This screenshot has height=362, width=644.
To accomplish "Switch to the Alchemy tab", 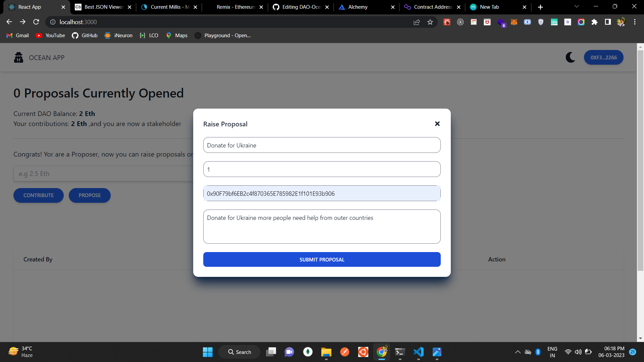I will pyautogui.click(x=357, y=7).
